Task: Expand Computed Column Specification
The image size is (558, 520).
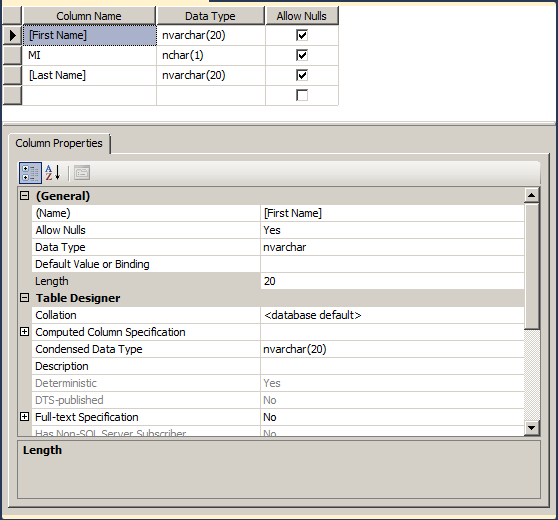Action: pyautogui.click(x=24, y=332)
